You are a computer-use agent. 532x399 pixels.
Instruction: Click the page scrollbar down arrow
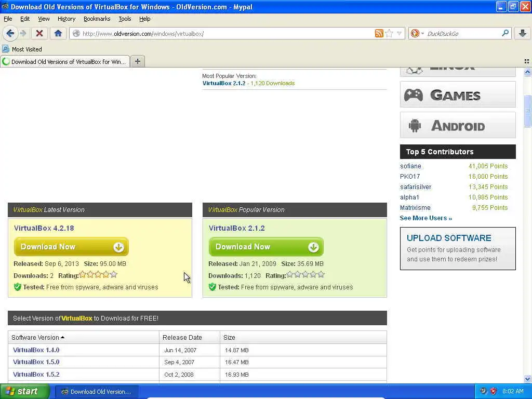pos(527,379)
